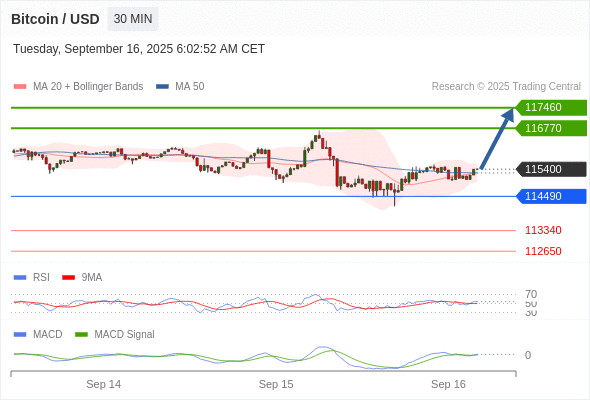This screenshot has width=590, height=400.
Task: Click the 30 MIN timeframe badge
Action: (133, 19)
